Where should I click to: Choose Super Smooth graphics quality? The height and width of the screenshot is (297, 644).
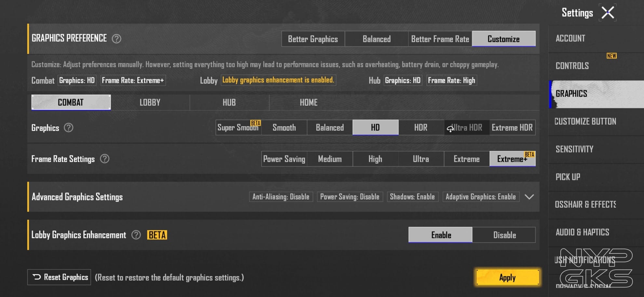(238, 127)
